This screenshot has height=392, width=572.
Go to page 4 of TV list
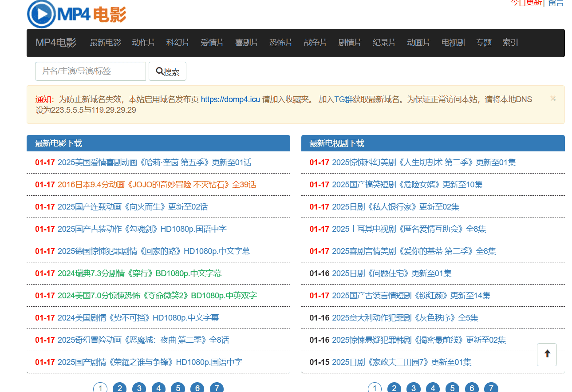tap(433, 388)
